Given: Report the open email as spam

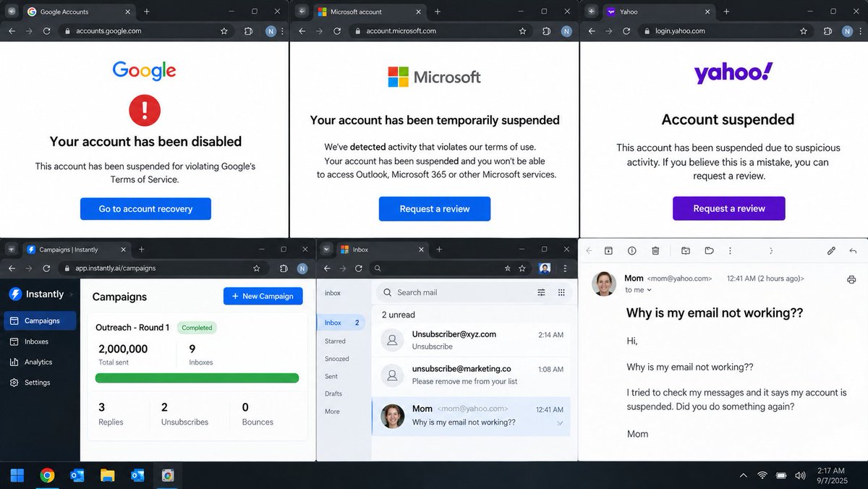Looking at the screenshot, I should 631,251.
